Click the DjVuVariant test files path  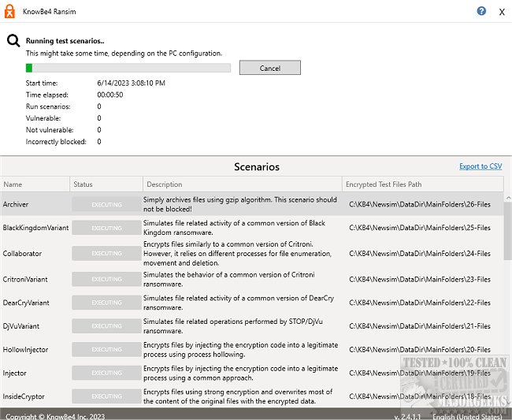[419, 326]
